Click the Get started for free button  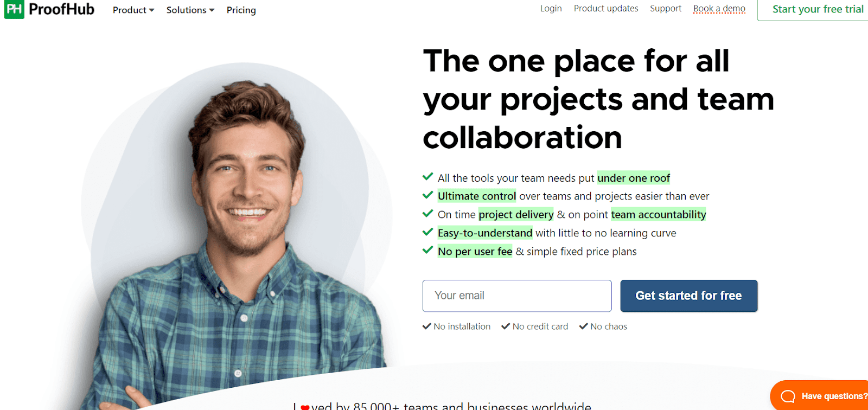point(689,296)
